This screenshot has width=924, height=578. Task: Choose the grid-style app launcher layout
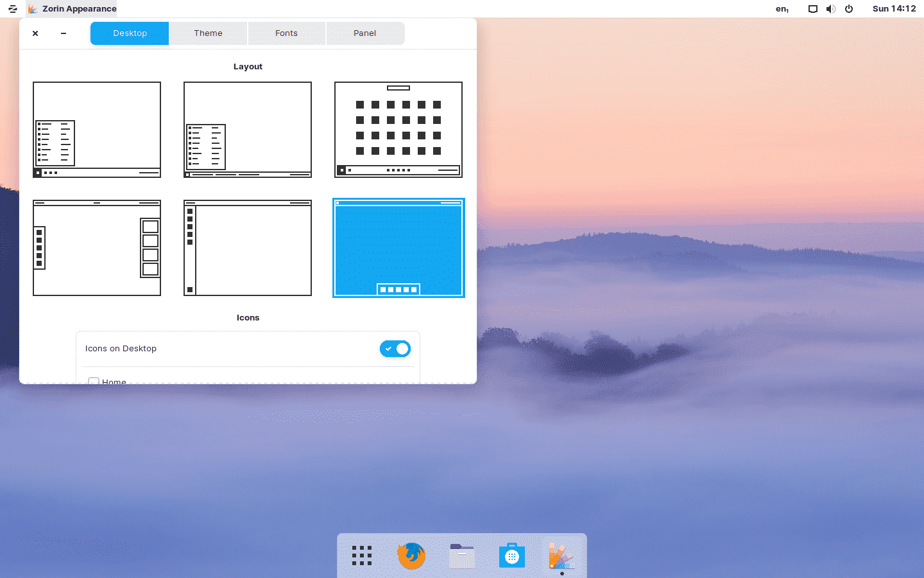(x=398, y=130)
